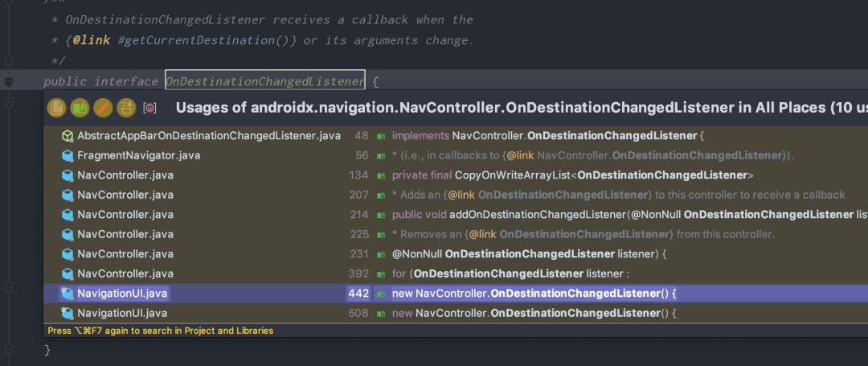The width and height of the screenshot is (868, 366).
Task: Click file icon of NavController.java line 134
Action: click(x=68, y=175)
